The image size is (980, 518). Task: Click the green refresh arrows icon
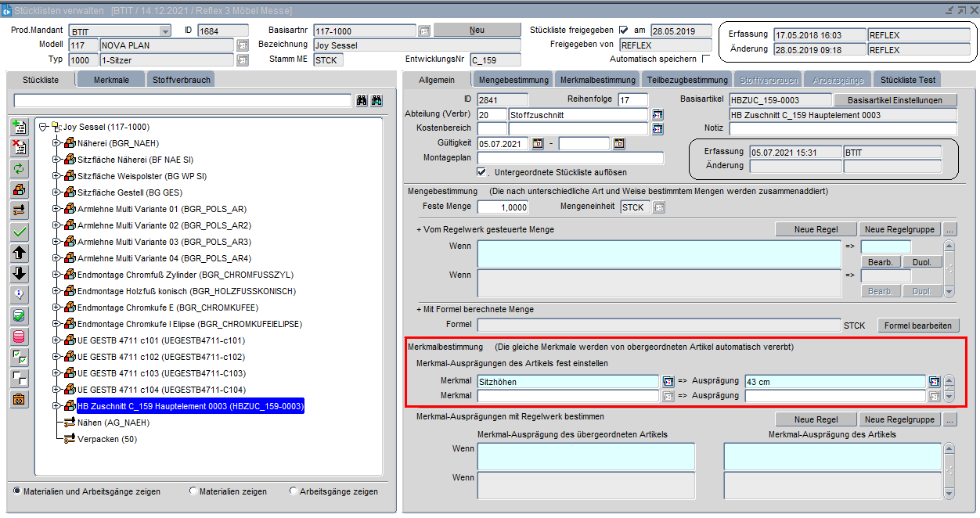pos(20,169)
